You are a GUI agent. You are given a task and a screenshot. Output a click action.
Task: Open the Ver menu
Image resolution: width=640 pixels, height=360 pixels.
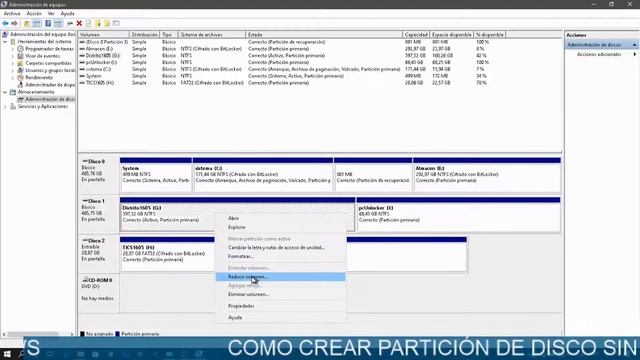51,13
